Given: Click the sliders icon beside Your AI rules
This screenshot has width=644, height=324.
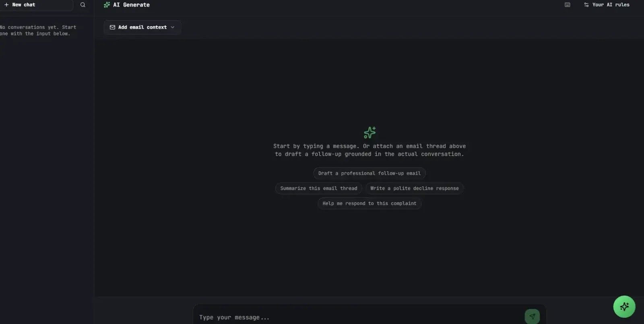Looking at the screenshot, I should click(586, 5).
